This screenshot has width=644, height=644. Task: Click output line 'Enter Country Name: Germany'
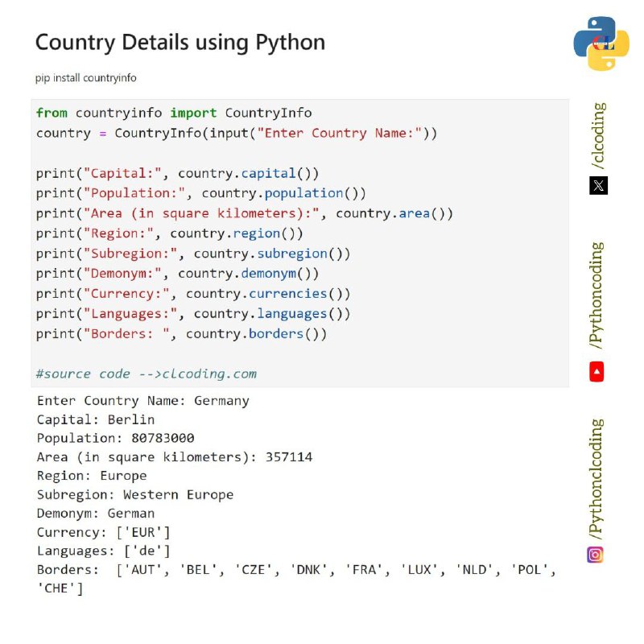pos(143,401)
